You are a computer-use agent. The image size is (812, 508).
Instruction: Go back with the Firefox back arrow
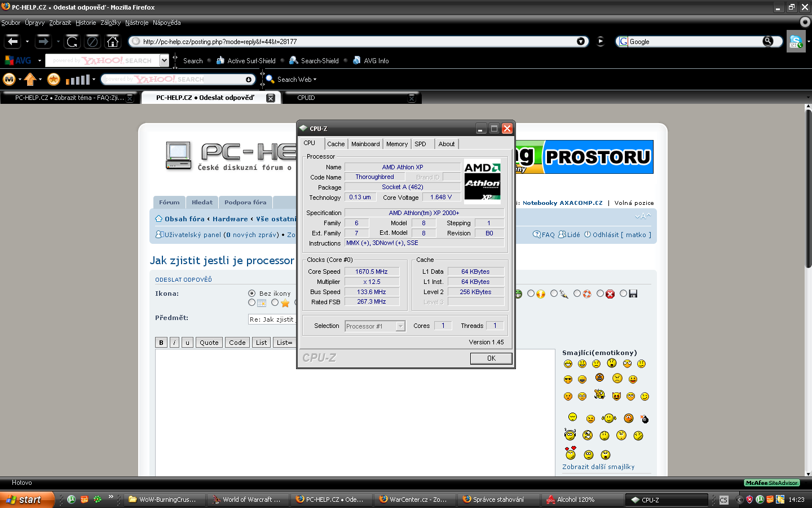(x=12, y=41)
